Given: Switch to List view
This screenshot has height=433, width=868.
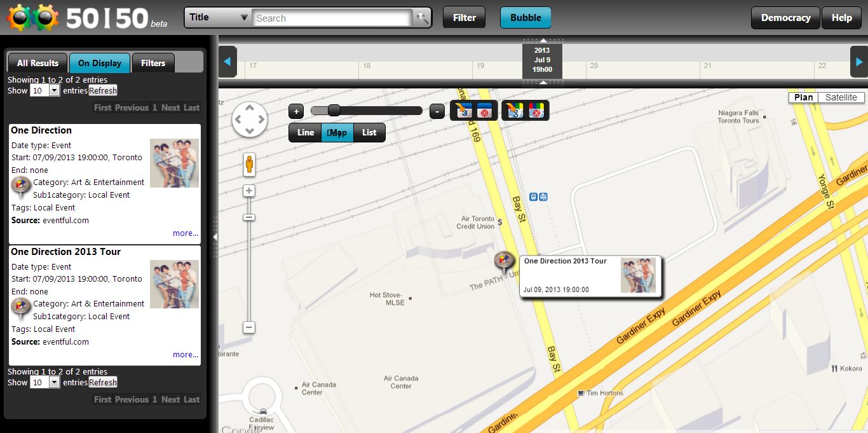Looking at the screenshot, I should click(369, 132).
